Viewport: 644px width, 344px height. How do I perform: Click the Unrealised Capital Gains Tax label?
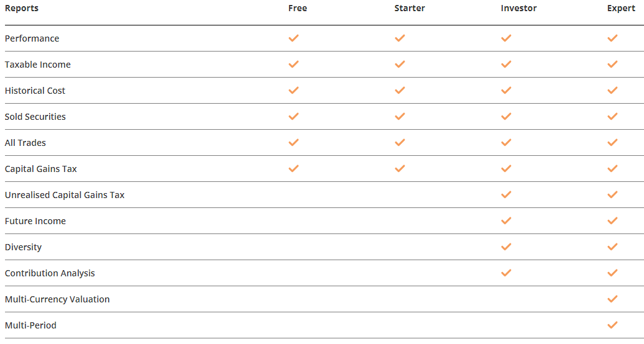tap(65, 195)
